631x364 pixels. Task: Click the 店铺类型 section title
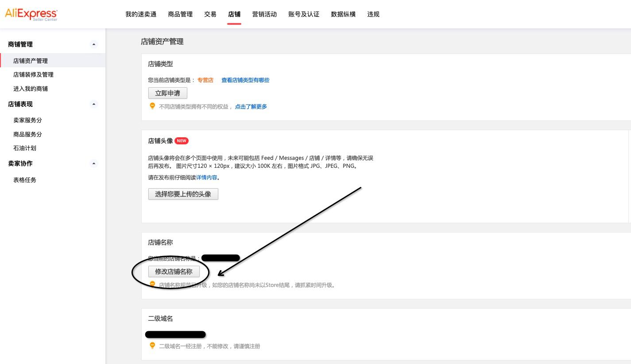click(x=160, y=64)
